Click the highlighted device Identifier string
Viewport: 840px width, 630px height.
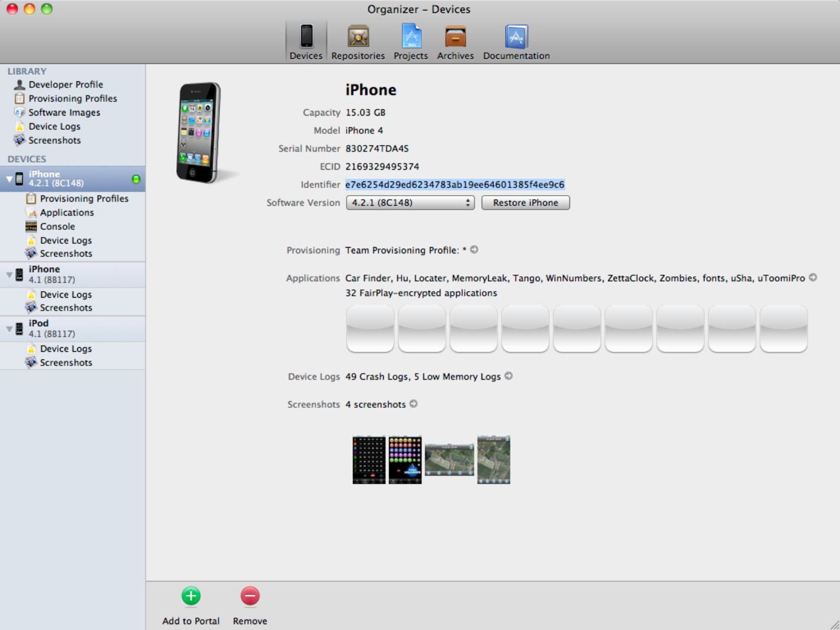click(x=454, y=184)
